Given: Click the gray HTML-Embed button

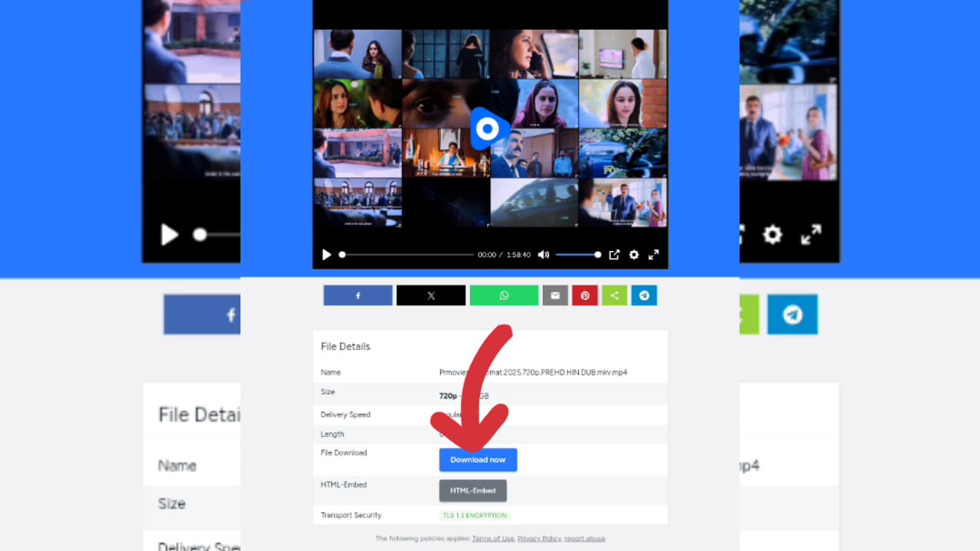Looking at the screenshot, I should tap(473, 491).
